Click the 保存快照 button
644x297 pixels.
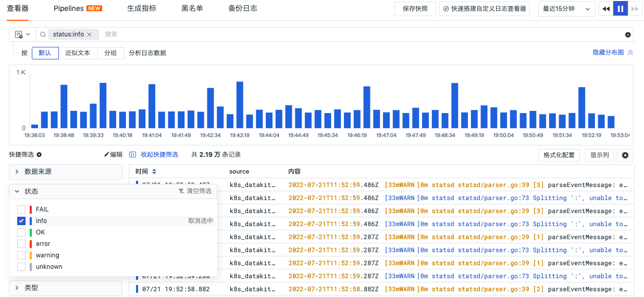point(415,9)
